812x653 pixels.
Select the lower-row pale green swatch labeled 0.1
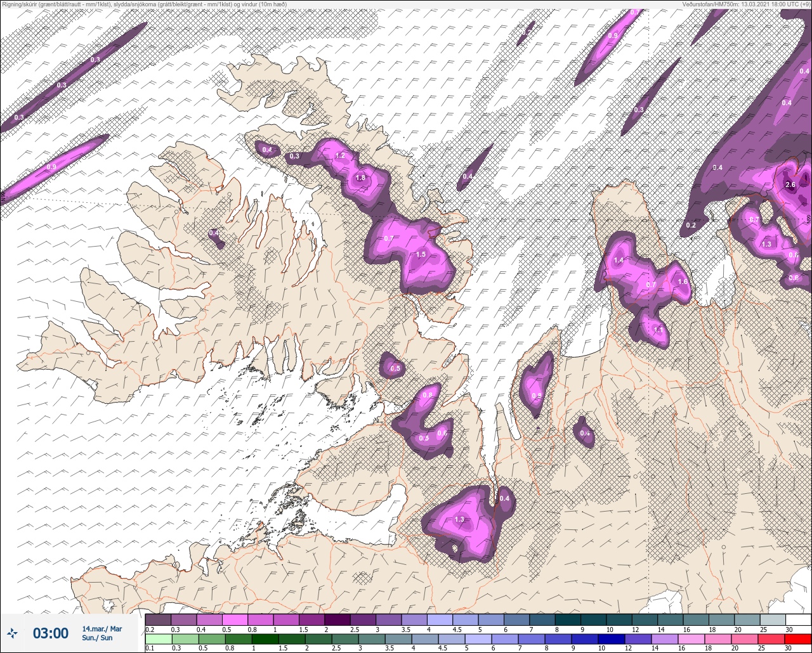158,639
